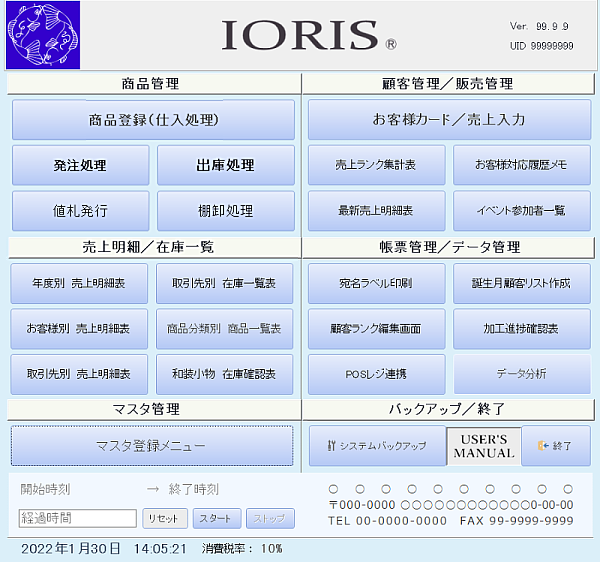The width and height of the screenshot is (600, 562).
Task: Click the 消費税率: 10% text
Action: tap(242, 549)
